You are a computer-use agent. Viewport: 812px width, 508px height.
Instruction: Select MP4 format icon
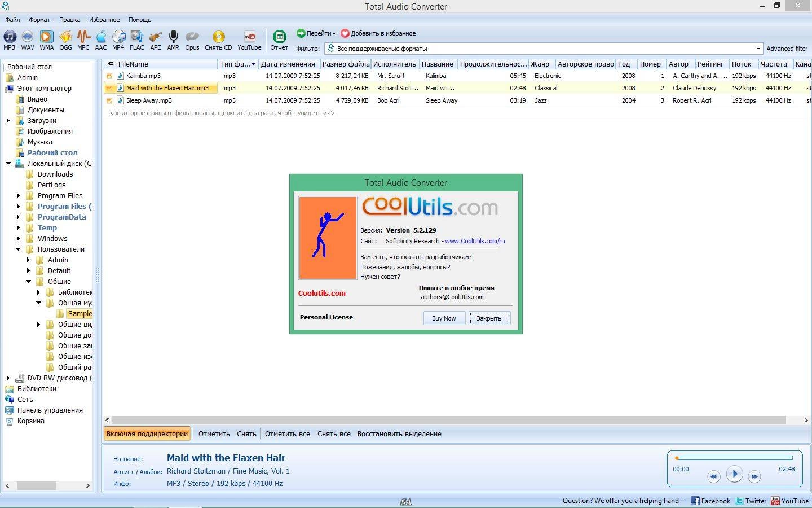118,41
